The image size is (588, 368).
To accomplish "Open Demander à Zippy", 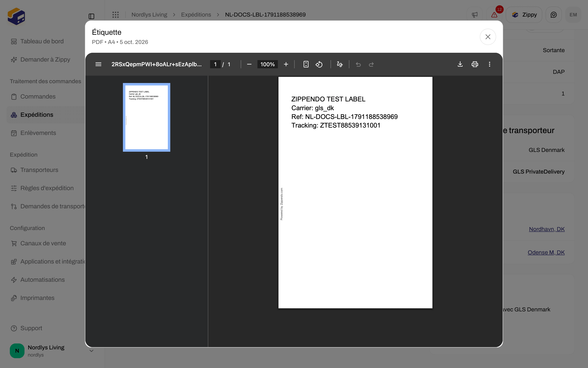I will 45,60.
